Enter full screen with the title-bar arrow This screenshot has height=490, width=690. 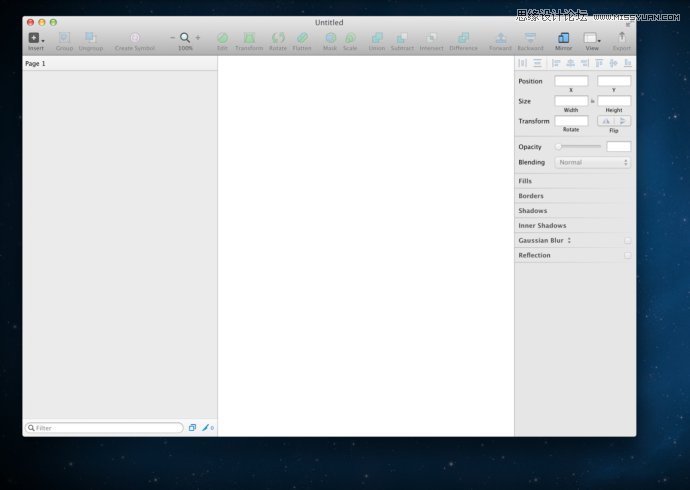[x=628, y=25]
